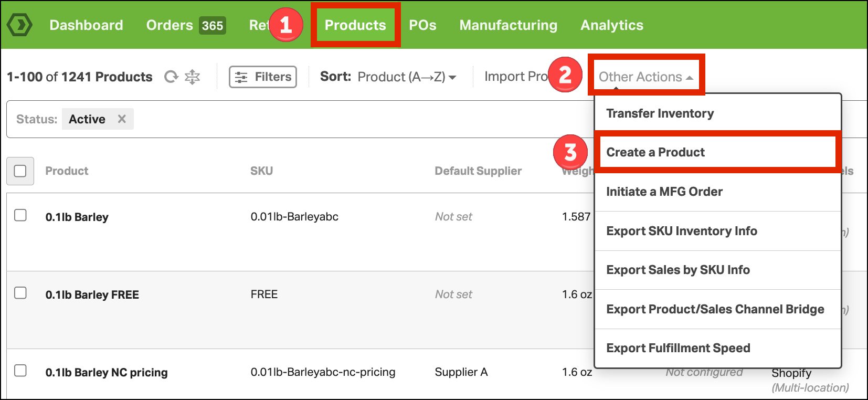The width and height of the screenshot is (868, 400).
Task: Open the Manufacturing tab
Action: pyautogui.click(x=509, y=25)
